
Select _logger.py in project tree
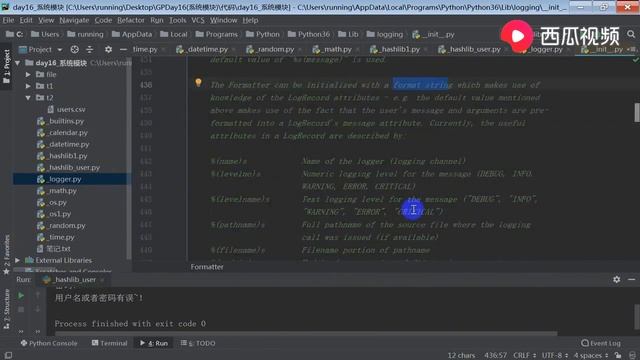pyautogui.click(x=59, y=179)
